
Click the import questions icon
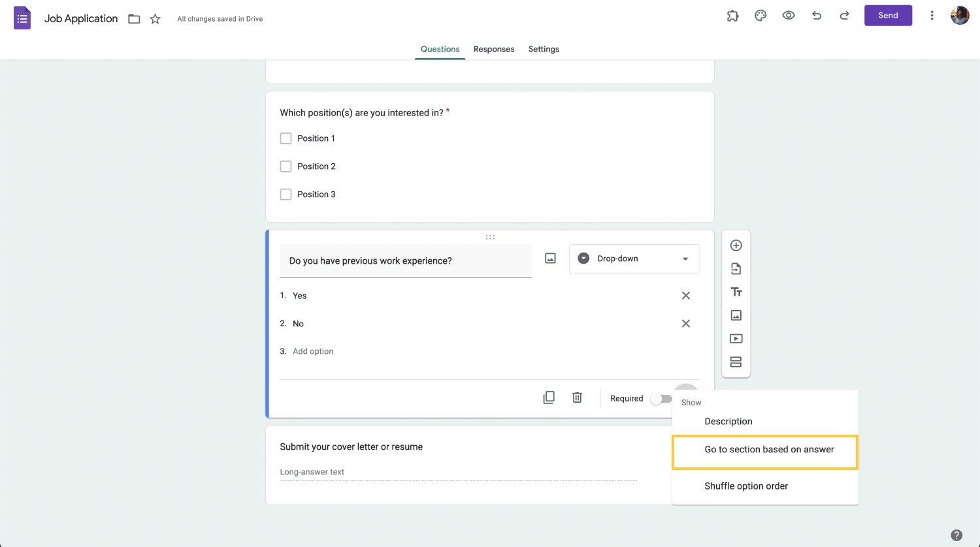(x=736, y=269)
